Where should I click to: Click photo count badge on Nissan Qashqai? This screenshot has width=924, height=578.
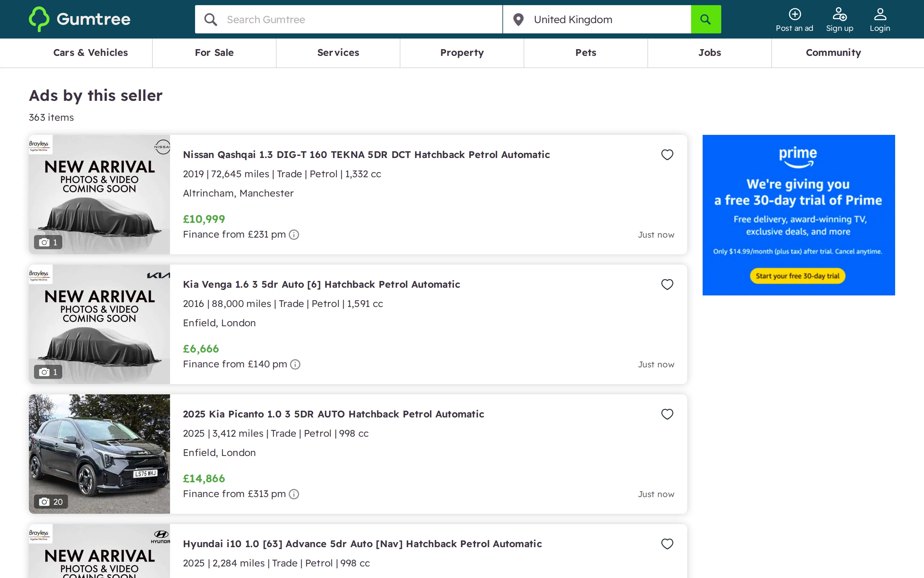tap(48, 242)
